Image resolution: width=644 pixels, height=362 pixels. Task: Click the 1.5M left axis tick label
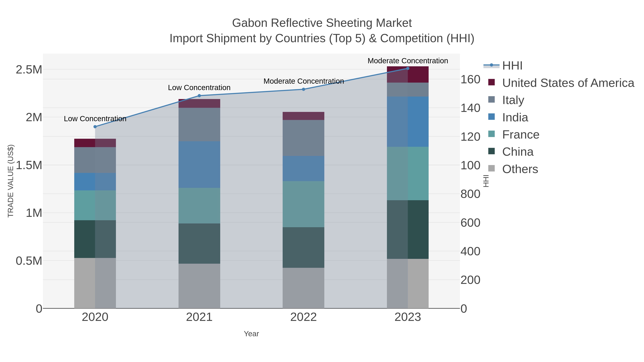pos(29,165)
